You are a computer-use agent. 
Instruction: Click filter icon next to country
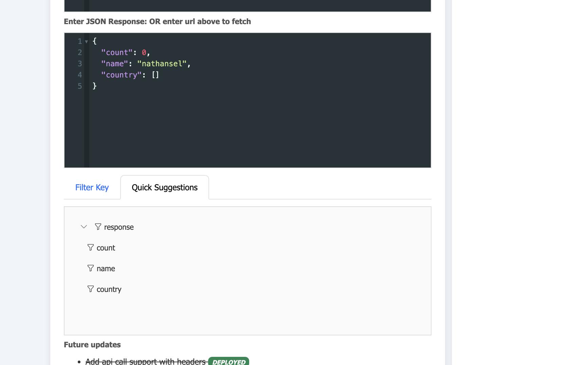click(x=91, y=289)
